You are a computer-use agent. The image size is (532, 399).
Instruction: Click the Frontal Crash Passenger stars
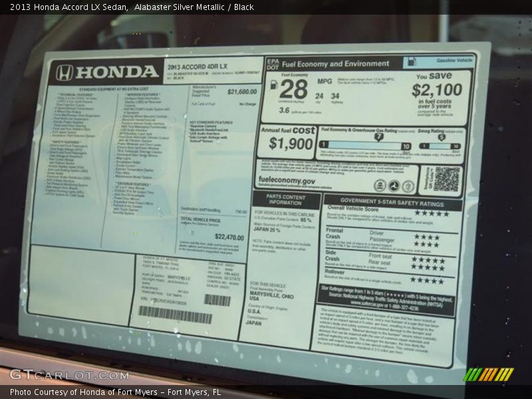(x=427, y=244)
